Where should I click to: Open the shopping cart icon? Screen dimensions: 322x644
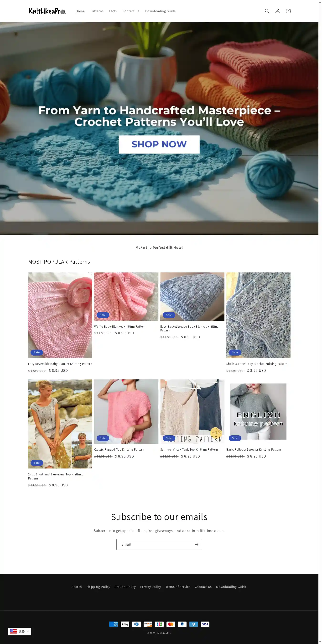coord(288,11)
